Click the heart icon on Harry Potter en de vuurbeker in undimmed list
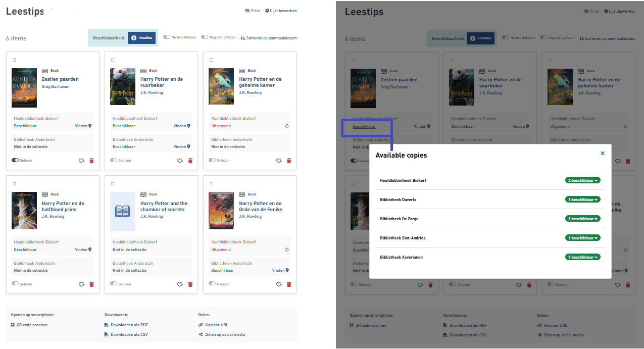Viewport: 644px width, 349px height. point(180,161)
